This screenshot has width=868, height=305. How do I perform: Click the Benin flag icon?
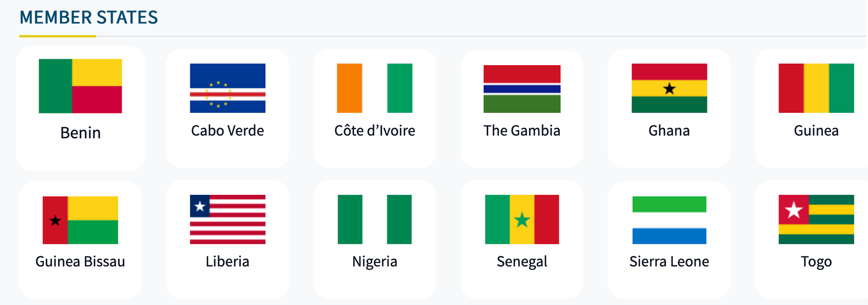point(80,86)
